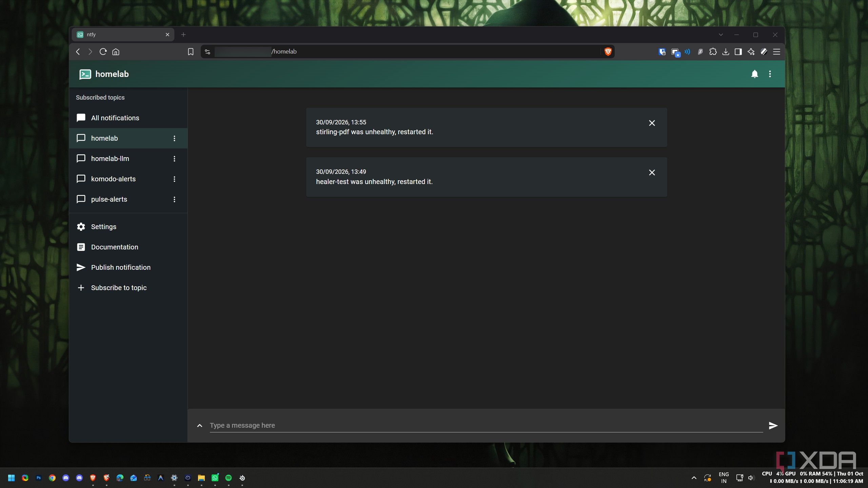
Task: Open options menu for pulse-alerts topic
Action: point(174,199)
